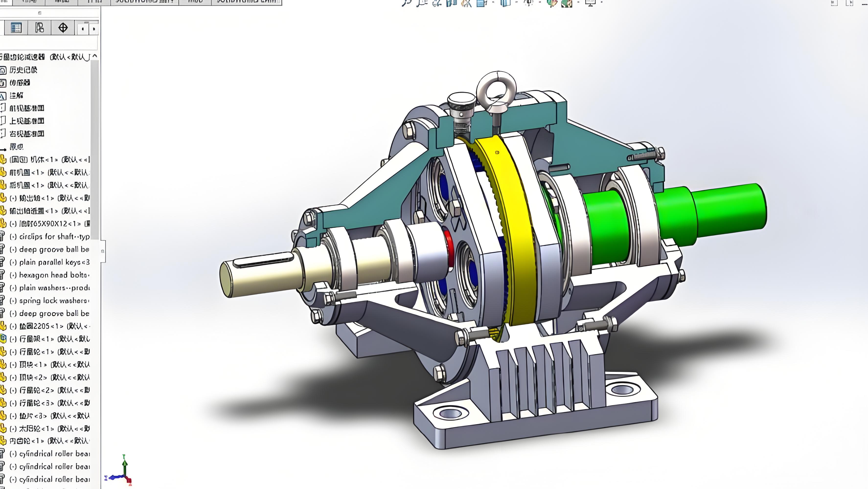The height and width of the screenshot is (489, 868).
Task: Click the Edit Appearance color-ball icon
Action: tap(552, 3)
